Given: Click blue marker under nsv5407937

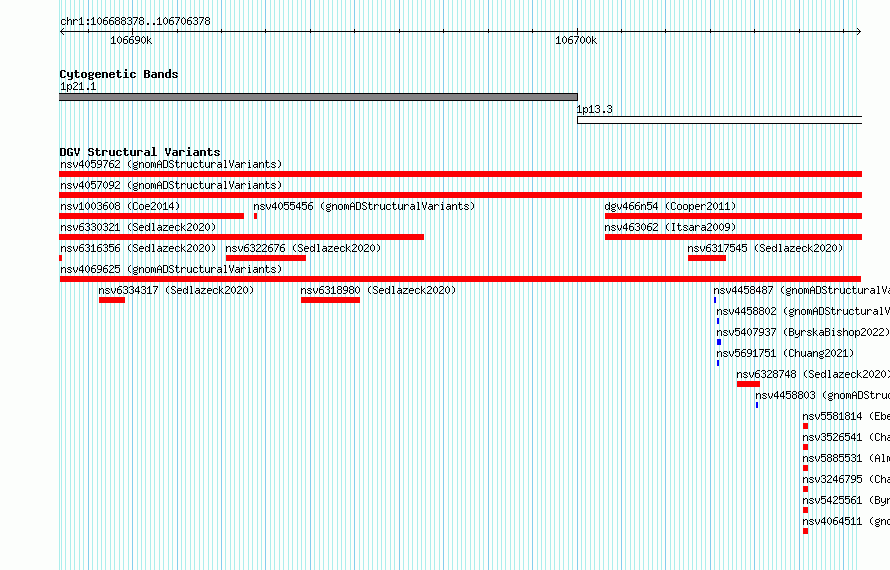Looking at the screenshot, I should tap(719, 342).
